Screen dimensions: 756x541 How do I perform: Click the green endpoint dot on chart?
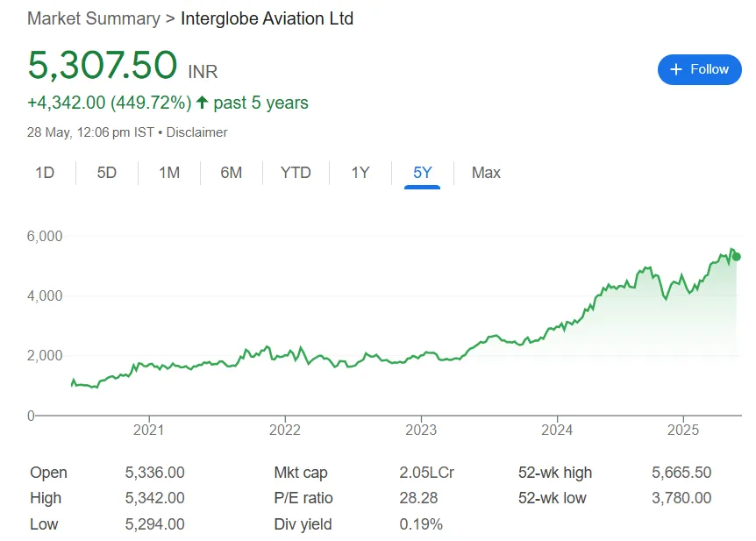[737, 257]
